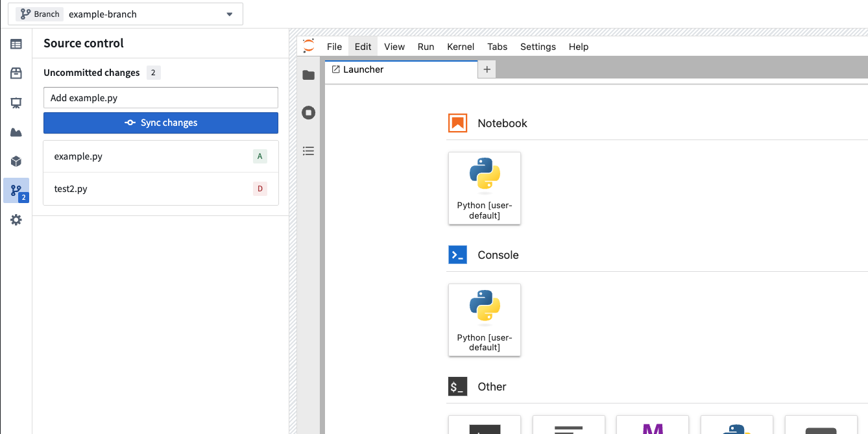Click the Uncommitted changes label

91,73
